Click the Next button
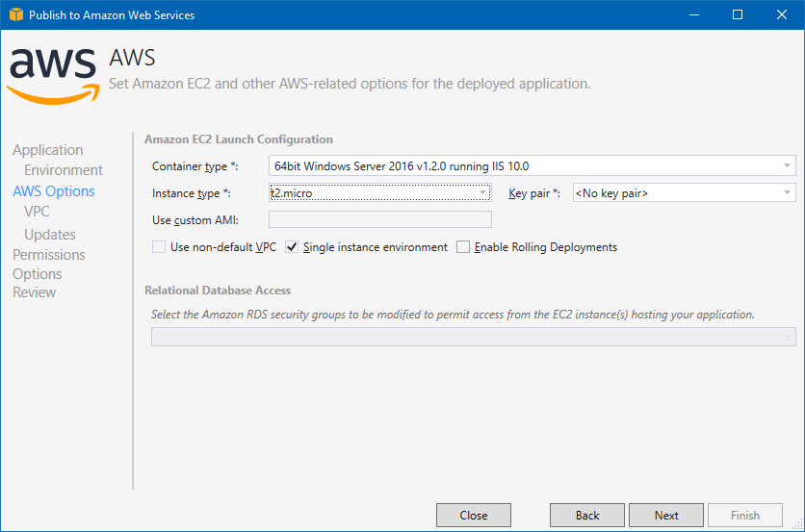805x532 pixels. 666,515
